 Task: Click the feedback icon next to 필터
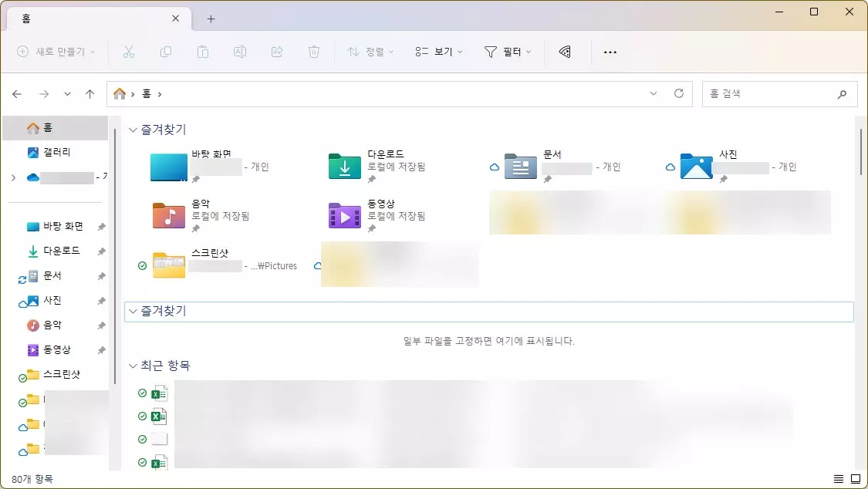click(565, 52)
